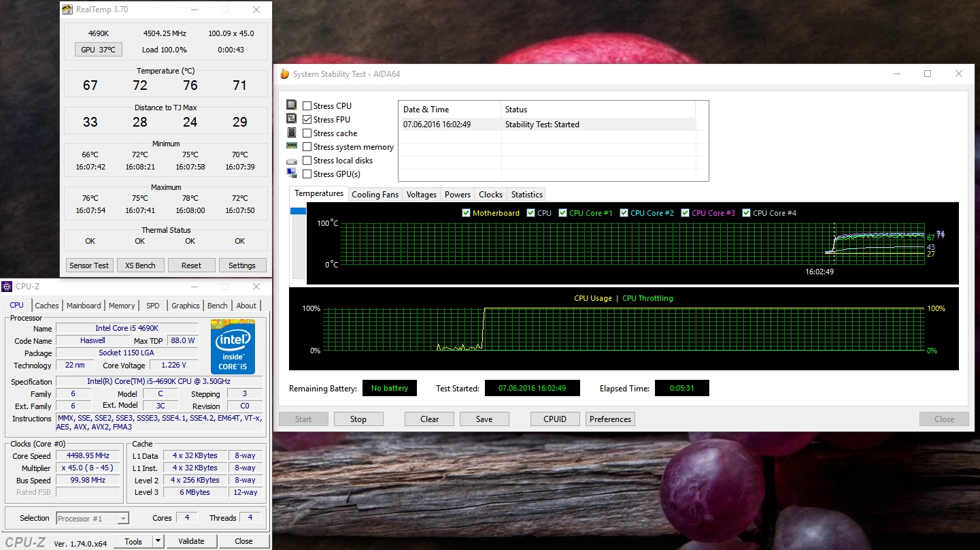Open the Mainboard tab in CPU-Z
Image resolution: width=980 pixels, height=550 pixels.
click(84, 306)
